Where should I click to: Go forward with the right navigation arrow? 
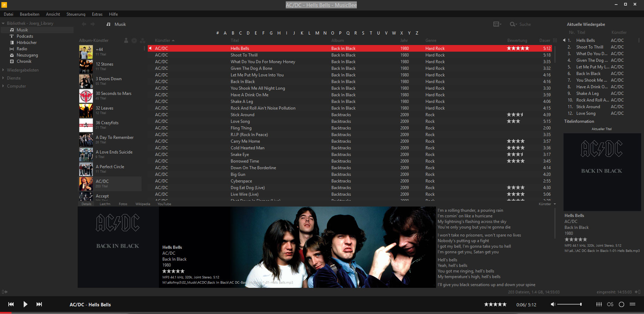pos(93,24)
